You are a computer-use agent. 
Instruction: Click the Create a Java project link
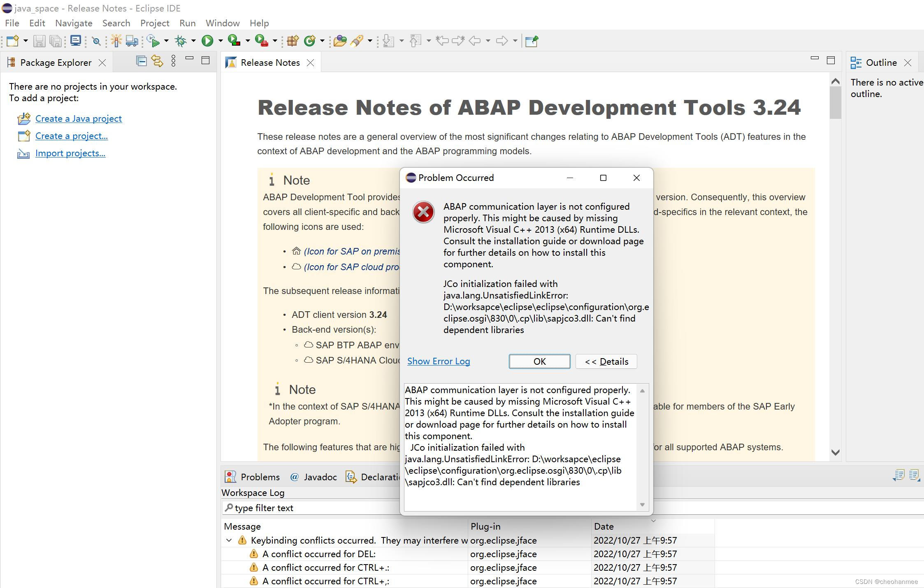click(78, 118)
